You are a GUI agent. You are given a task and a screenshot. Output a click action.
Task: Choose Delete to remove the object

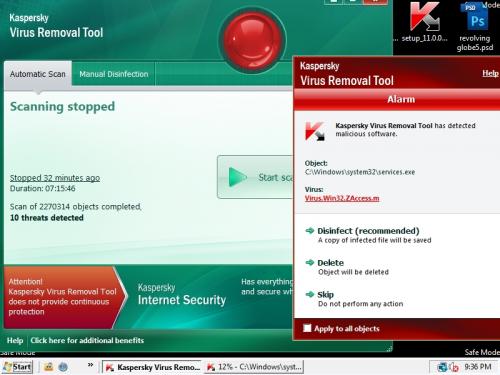click(x=330, y=263)
